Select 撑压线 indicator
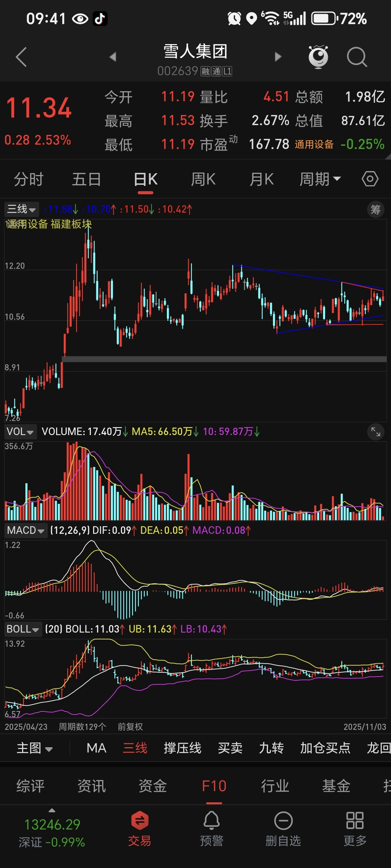 (x=182, y=748)
